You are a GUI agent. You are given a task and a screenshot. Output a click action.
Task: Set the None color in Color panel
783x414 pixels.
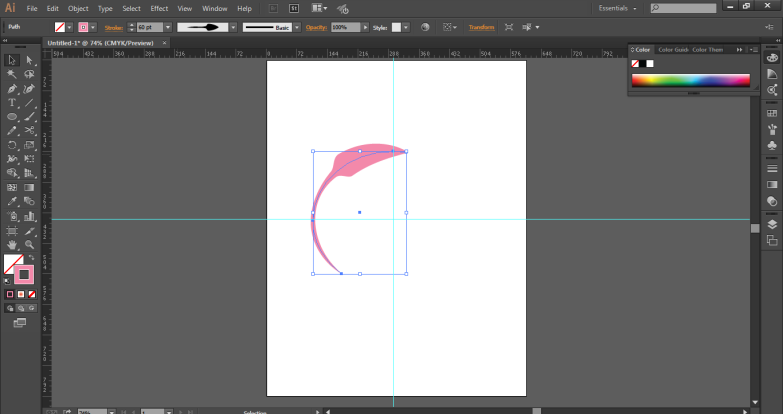635,63
